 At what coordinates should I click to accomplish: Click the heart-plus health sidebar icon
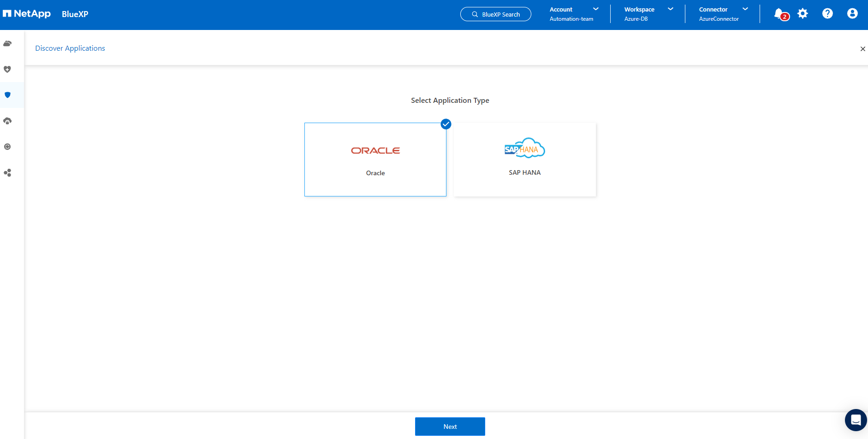point(7,69)
